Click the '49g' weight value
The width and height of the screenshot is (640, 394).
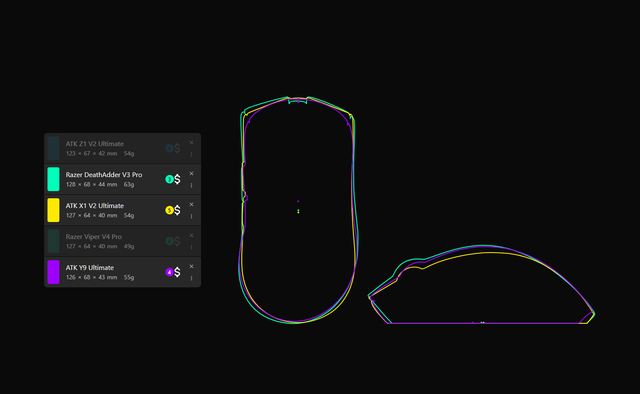[x=129, y=247]
